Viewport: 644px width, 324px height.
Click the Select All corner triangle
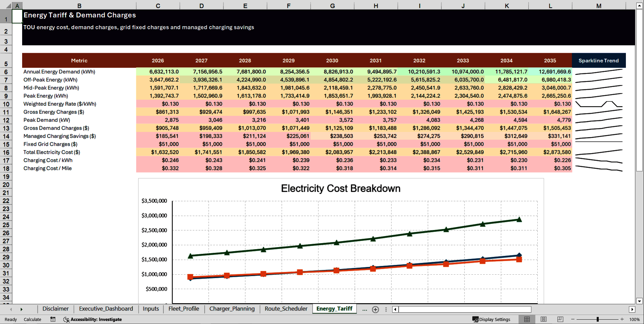[x=8, y=6]
